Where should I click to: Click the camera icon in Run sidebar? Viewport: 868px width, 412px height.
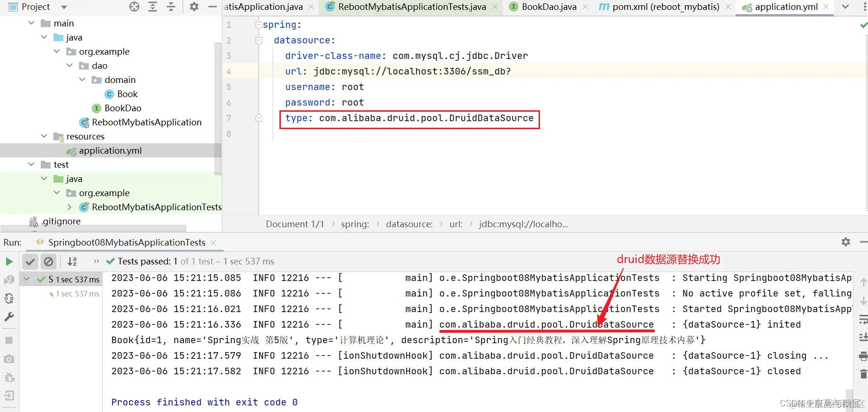click(x=9, y=359)
